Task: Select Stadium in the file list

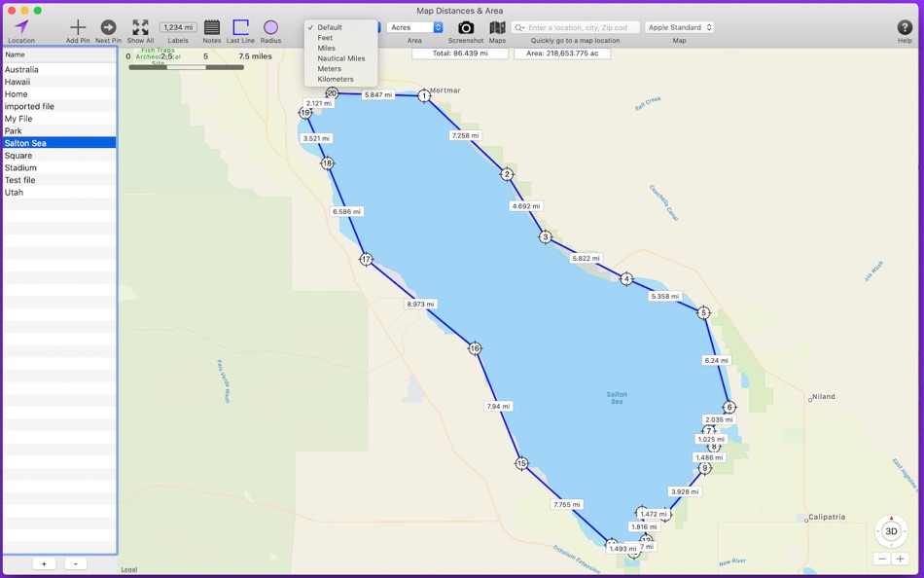Action: click(59, 168)
